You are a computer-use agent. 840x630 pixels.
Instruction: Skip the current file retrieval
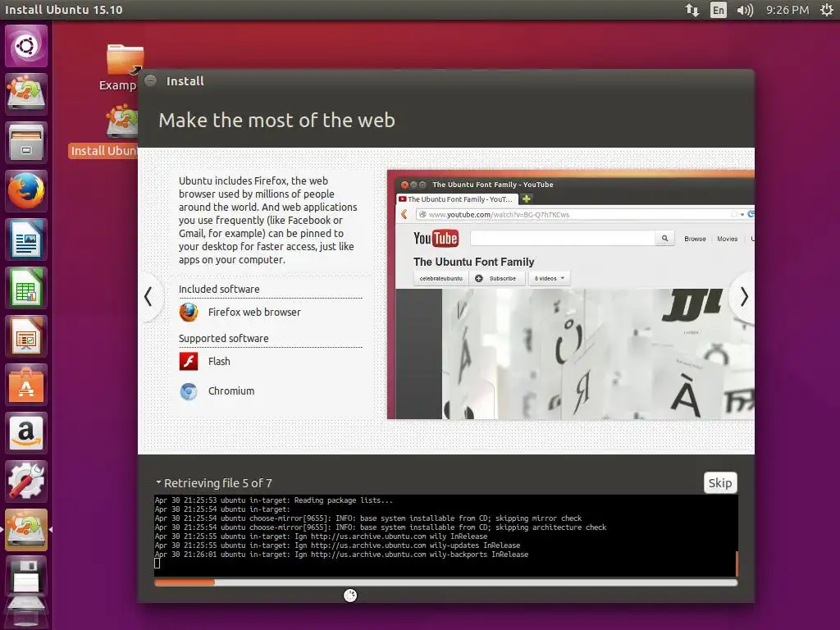coord(720,482)
